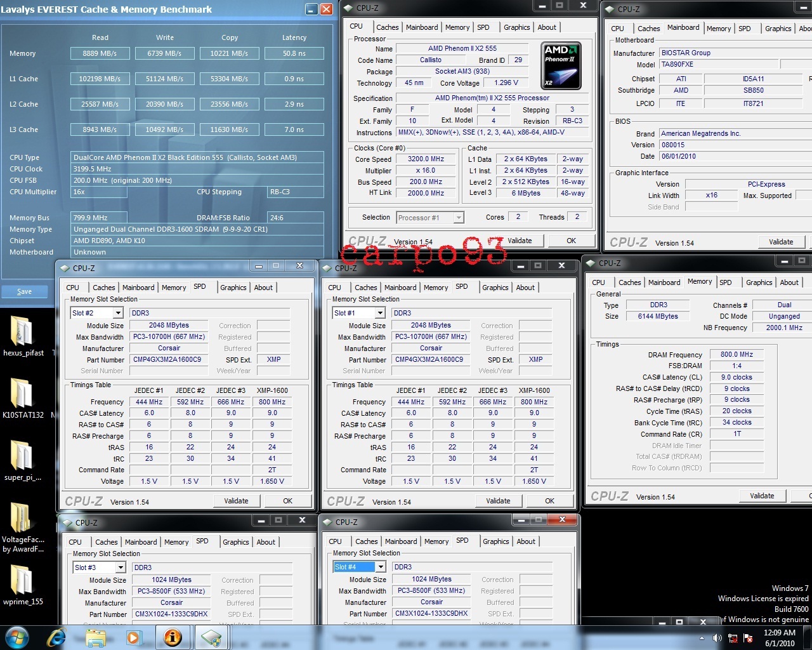Click OK in the Slot #2 window
Screen dimensions: 812x650
(x=288, y=501)
